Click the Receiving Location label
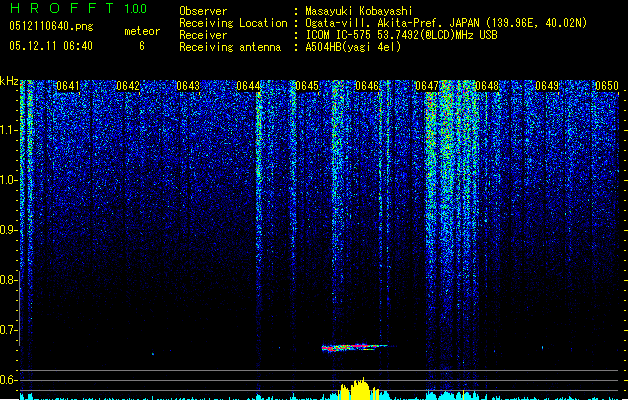The height and width of the screenshot is (400, 629). [x=233, y=23]
